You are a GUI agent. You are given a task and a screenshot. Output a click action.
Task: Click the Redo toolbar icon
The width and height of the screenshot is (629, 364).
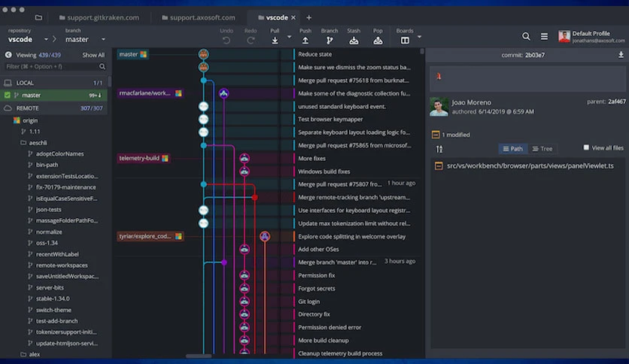click(251, 40)
